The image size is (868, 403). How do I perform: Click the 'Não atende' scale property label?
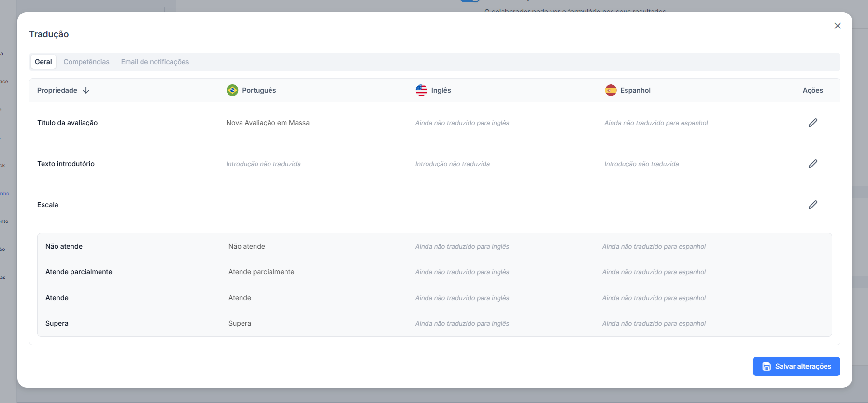(x=64, y=246)
